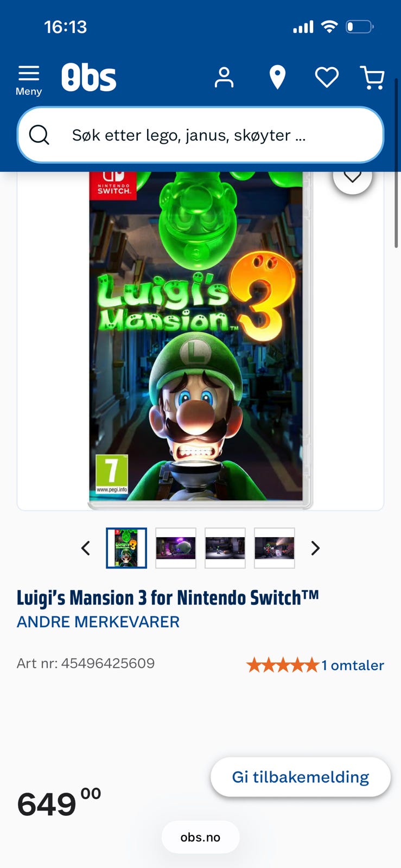Screen dimensions: 401x868
Task: Focus the 'Søk etter lego' search field
Action: coord(200,135)
